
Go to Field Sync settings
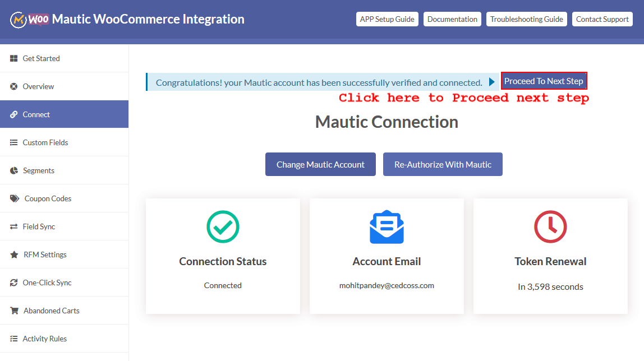pos(64,226)
